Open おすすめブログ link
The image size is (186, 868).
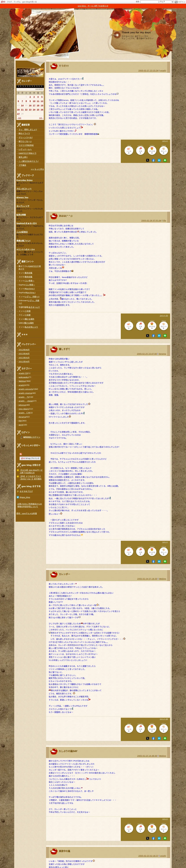[26, 491]
